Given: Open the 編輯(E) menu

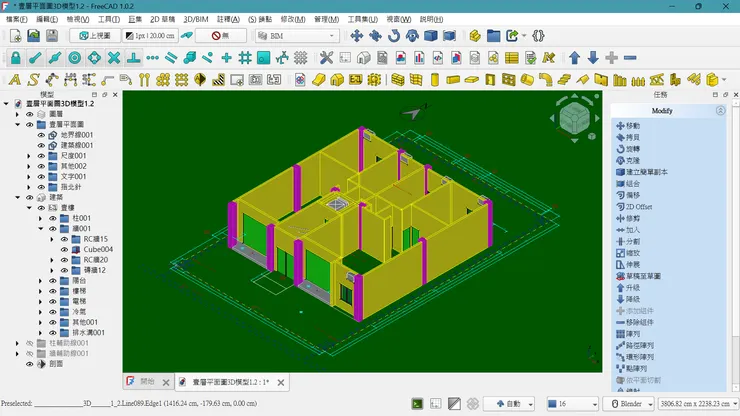Looking at the screenshot, I should tap(47, 19).
